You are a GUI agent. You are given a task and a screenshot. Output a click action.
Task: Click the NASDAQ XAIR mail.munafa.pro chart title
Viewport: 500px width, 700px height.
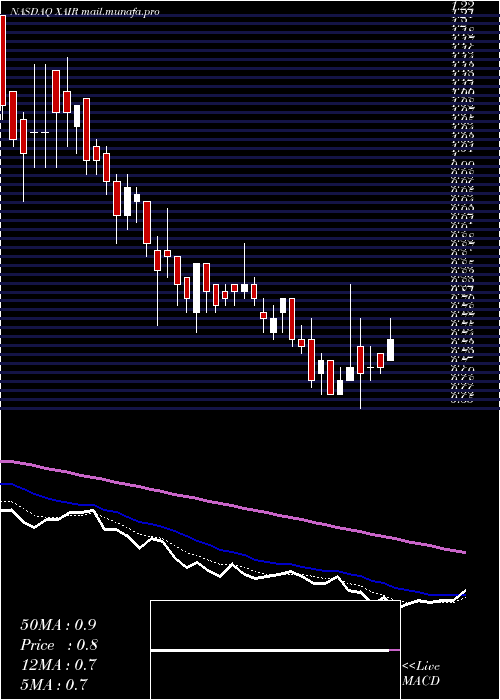(x=84, y=12)
